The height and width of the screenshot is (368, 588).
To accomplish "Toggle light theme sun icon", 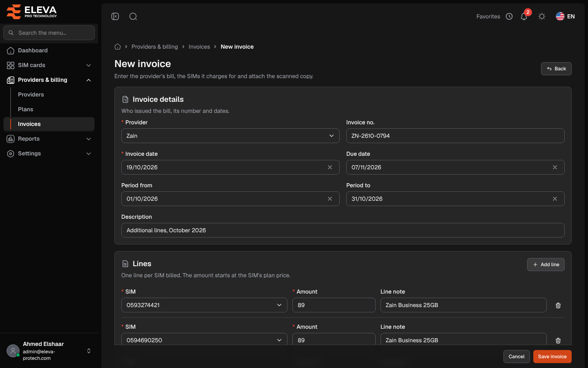I will pyautogui.click(x=542, y=16).
